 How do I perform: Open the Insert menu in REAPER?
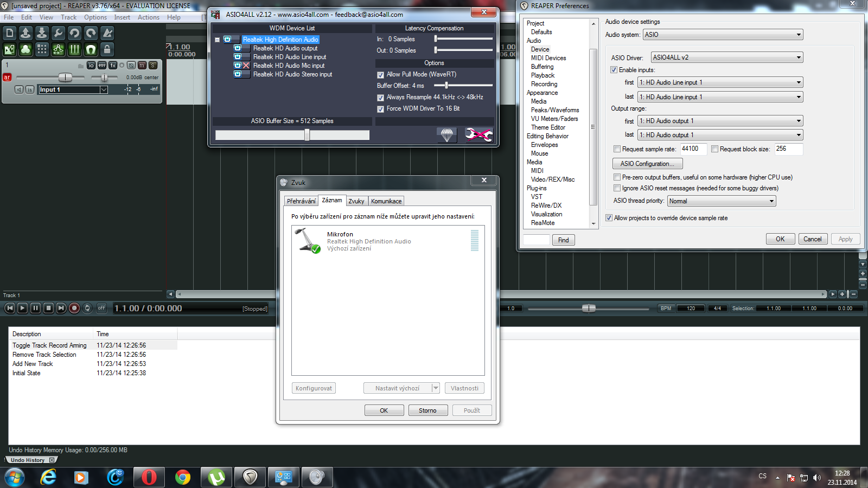(122, 17)
